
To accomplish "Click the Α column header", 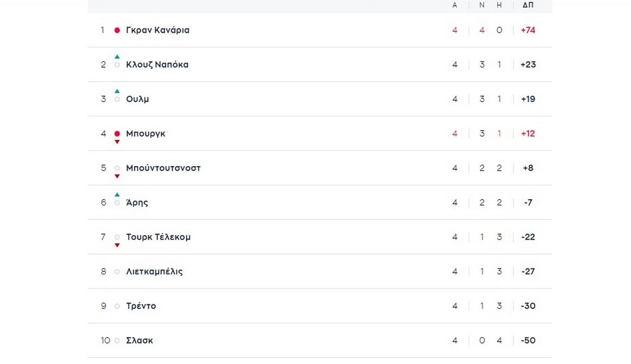I will pyautogui.click(x=455, y=5).
